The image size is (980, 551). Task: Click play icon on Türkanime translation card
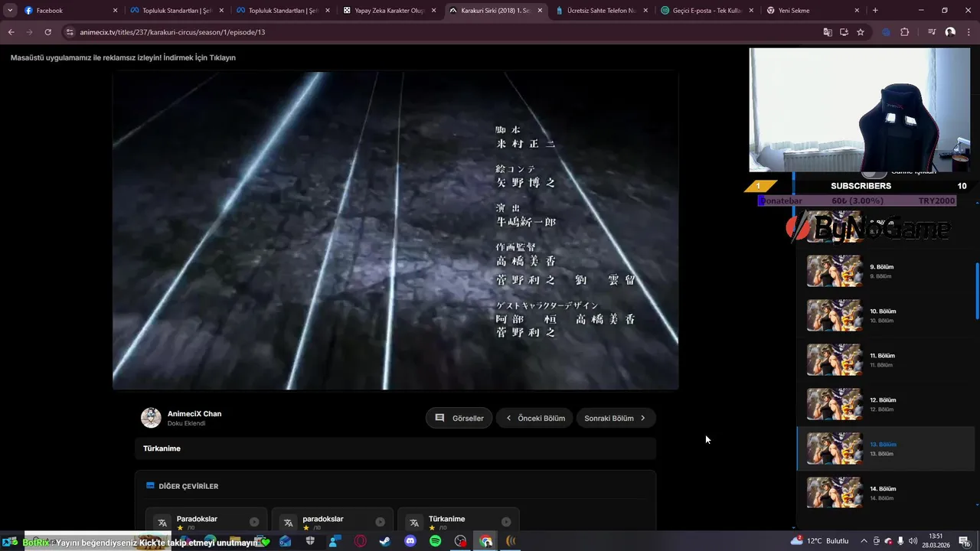coord(506,522)
